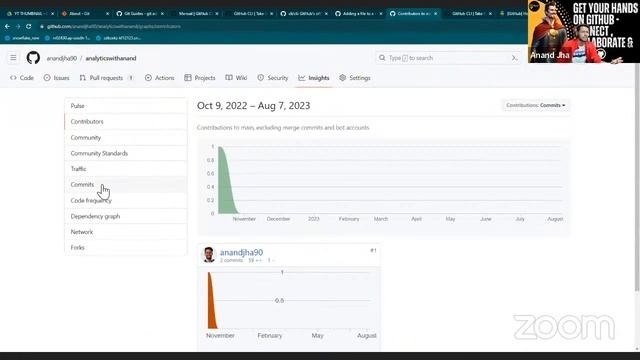Switch to the 'Adding a file' browser tab

(x=358, y=13)
